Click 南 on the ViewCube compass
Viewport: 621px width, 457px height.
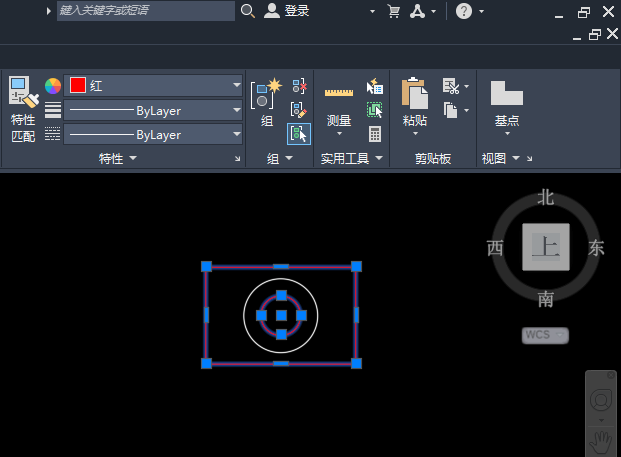[x=545, y=299]
